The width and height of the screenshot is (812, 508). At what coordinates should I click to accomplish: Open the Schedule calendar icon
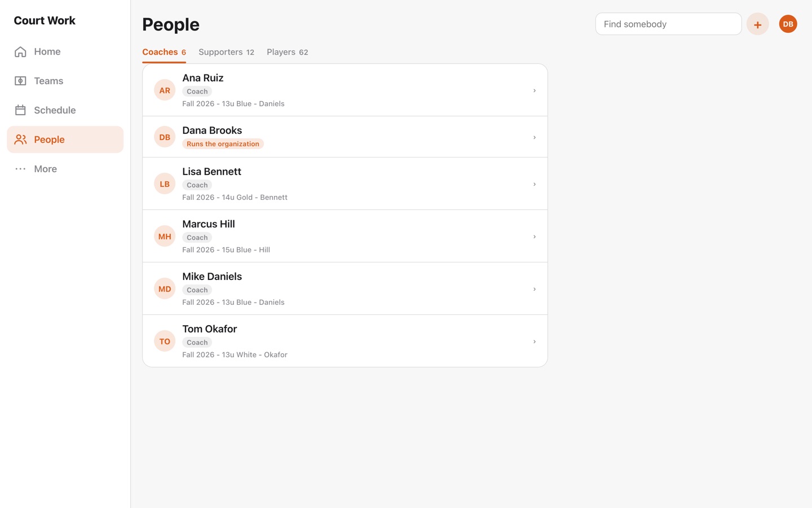(x=20, y=110)
